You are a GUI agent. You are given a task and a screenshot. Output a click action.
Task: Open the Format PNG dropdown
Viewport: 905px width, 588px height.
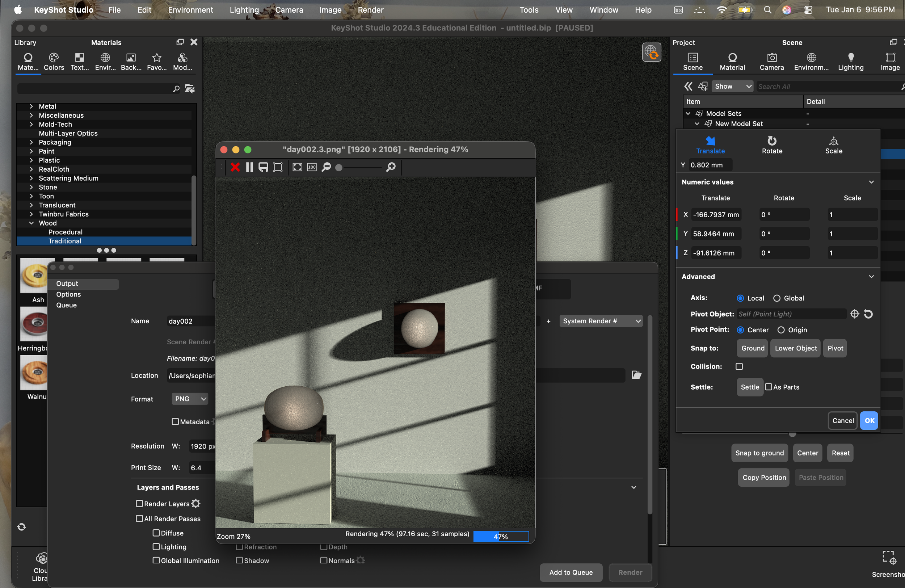190,399
